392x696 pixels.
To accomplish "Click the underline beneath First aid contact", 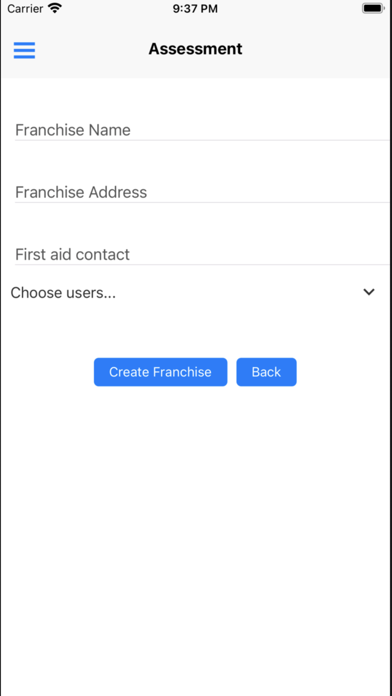I will (202, 265).
